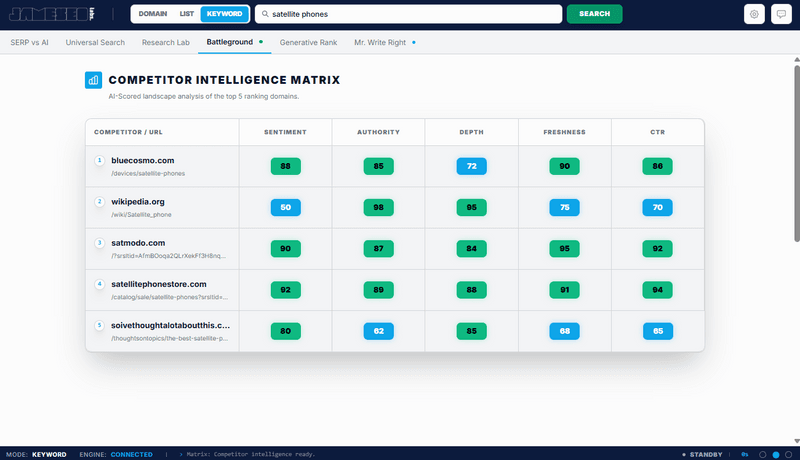Open the settings gear icon
Image resolution: width=800 pixels, height=460 pixels.
[754, 14]
